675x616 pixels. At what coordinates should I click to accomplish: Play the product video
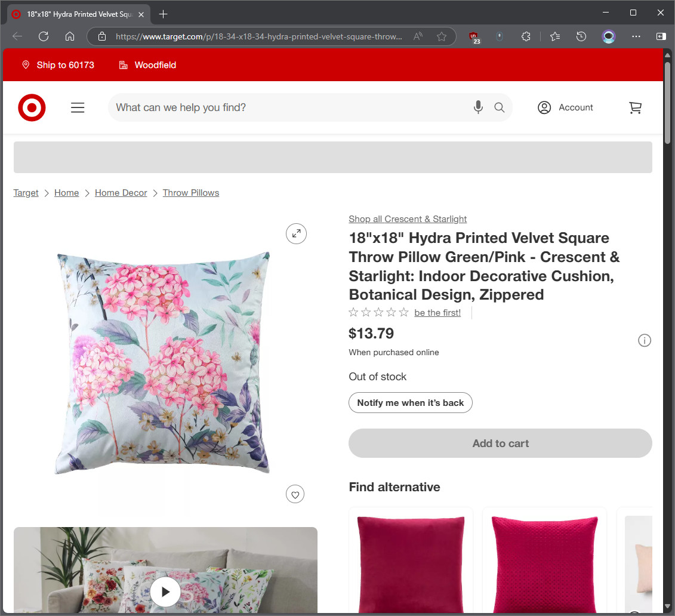point(165,592)
